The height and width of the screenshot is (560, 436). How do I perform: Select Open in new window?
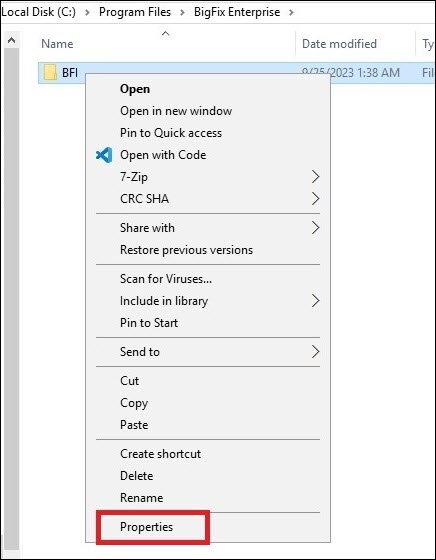coord(176,111)
